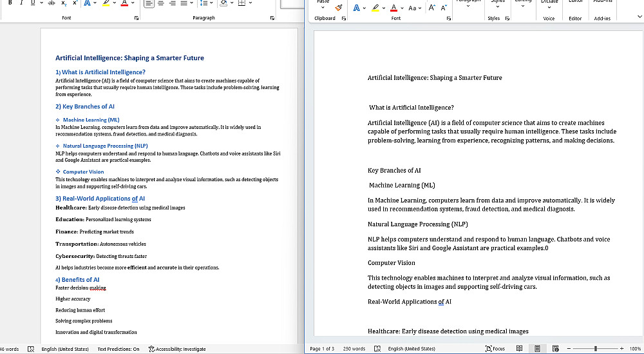Image resolution: width=644 pixels, height=354 pixels.
Task: Collapse the ribbon chevron in right window
Action: [639, 17]
